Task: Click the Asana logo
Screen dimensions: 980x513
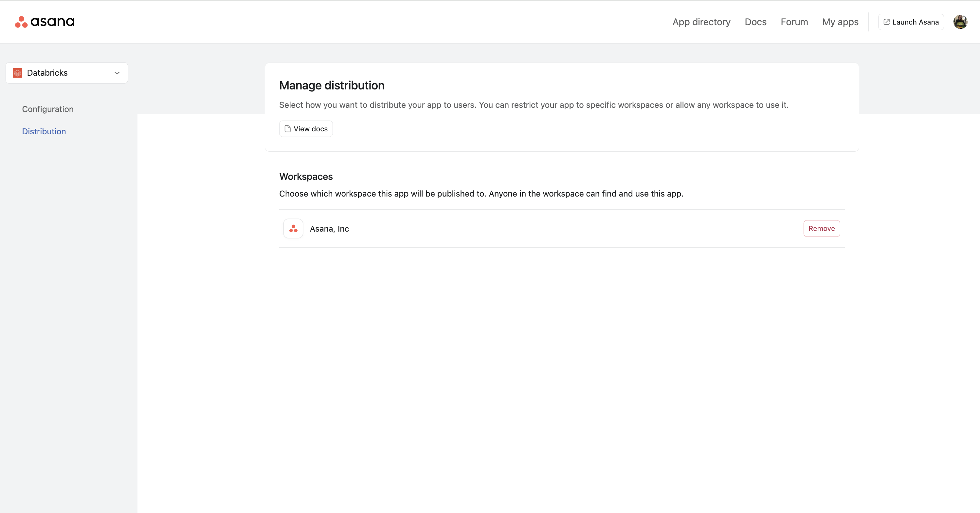Action: click(x=45, y=22)
